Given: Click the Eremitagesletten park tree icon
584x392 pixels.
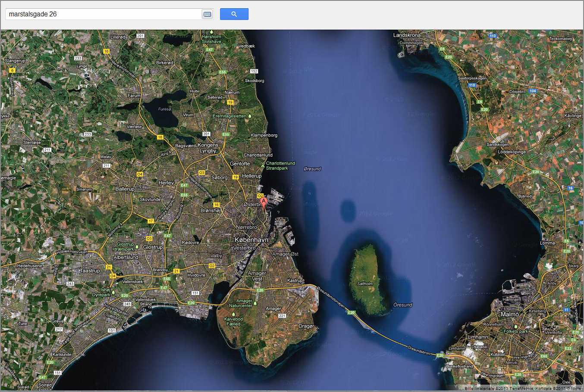Looking at the screenshot, I should 249,116.
